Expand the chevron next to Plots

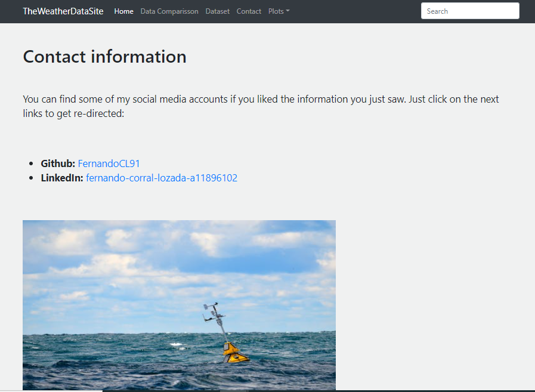tap(288, 11)
